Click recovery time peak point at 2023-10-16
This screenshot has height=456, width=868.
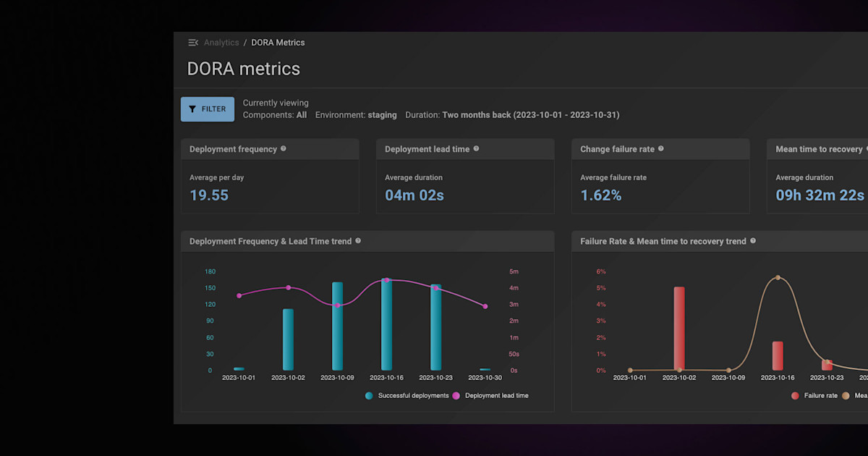point(778,278)
